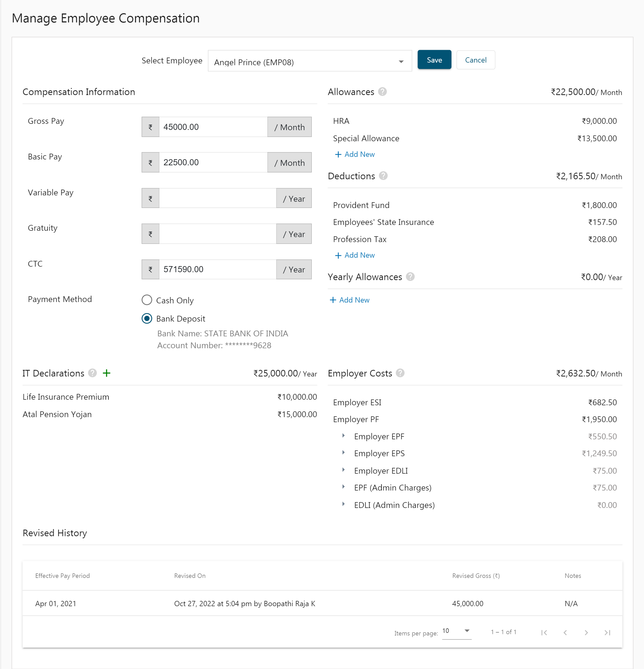
Task: Click the Apr 01, 2021 history row
Action: [x=322, y=604]
